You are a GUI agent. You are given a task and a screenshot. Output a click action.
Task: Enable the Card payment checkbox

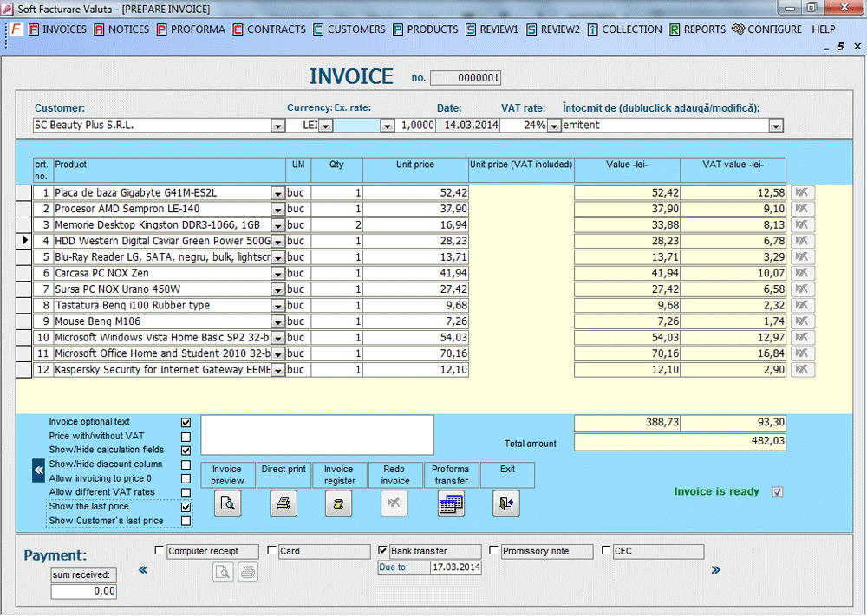click(271, 550)
